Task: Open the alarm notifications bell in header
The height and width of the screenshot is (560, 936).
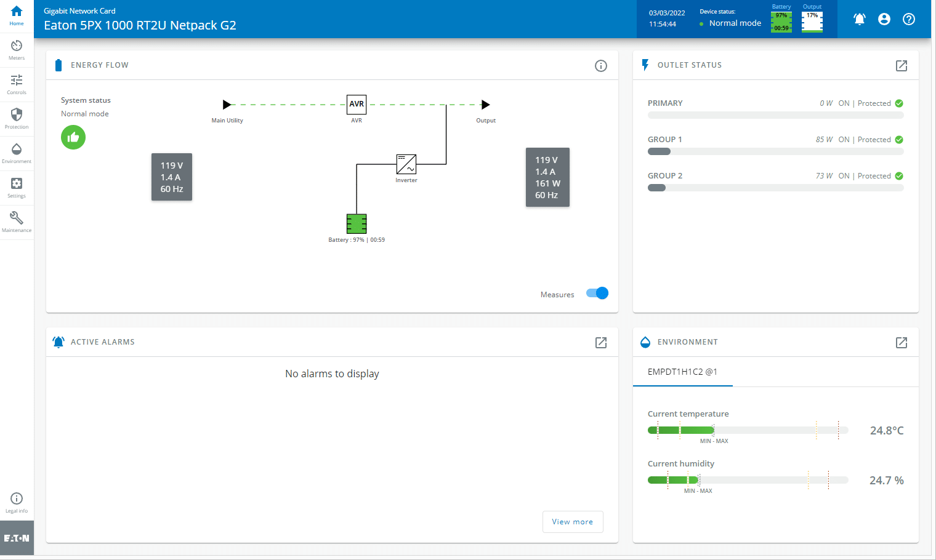Action: [860, 19]
